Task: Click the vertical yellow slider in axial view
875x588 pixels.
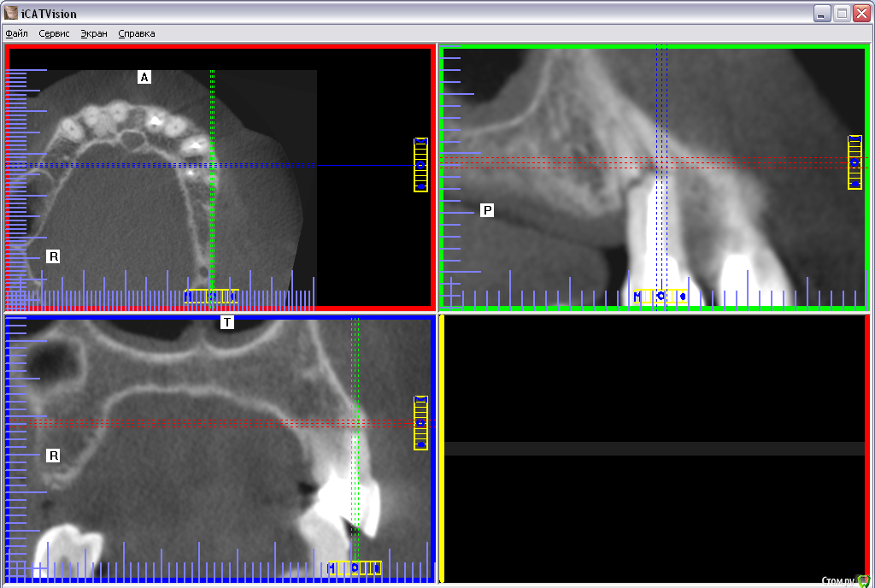Action: (x=420, y=164)
